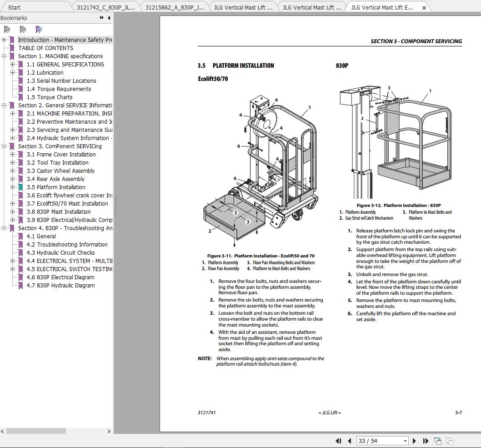The height and width of the screenshot is (448, 481).
Task: Click the bookmarks scrollbar left arrow
Action: click(2, 431)
